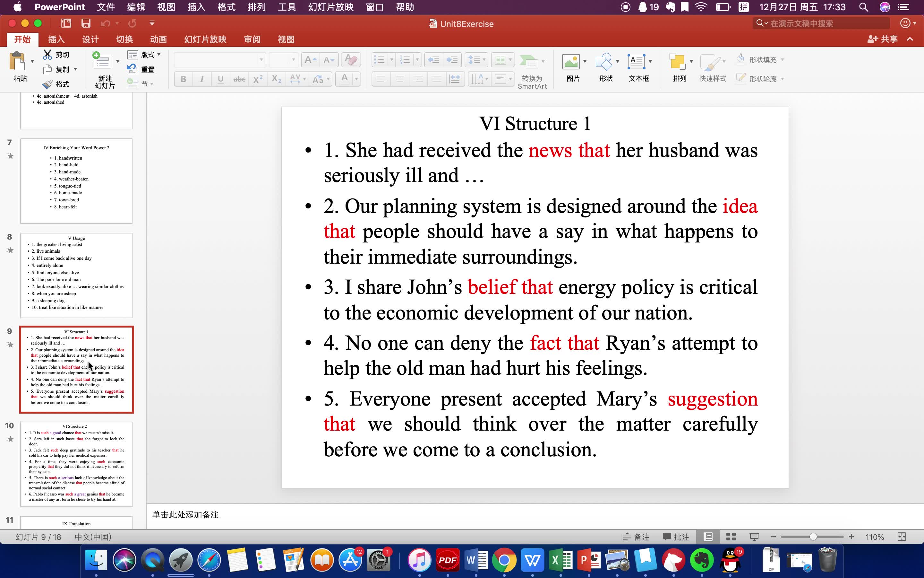Click the Undo arrow icon

point(105,23)
